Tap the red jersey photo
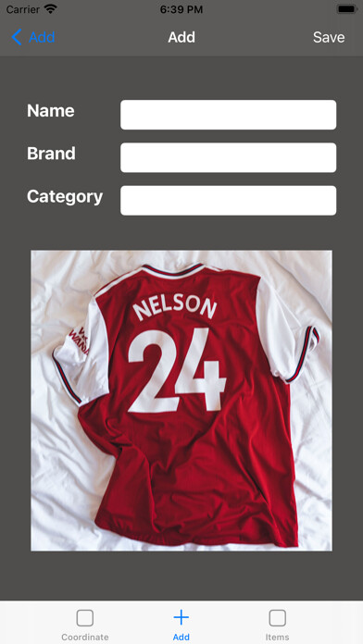363x644 pixels. point(181,401)
